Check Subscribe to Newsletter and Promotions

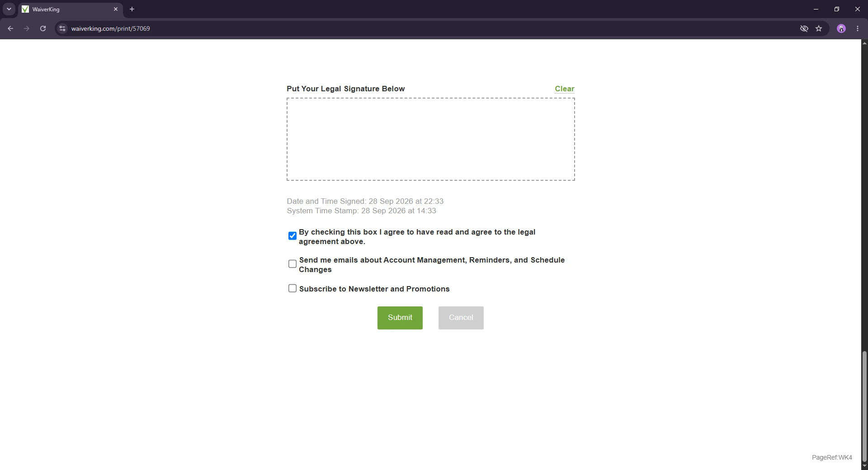292,288
